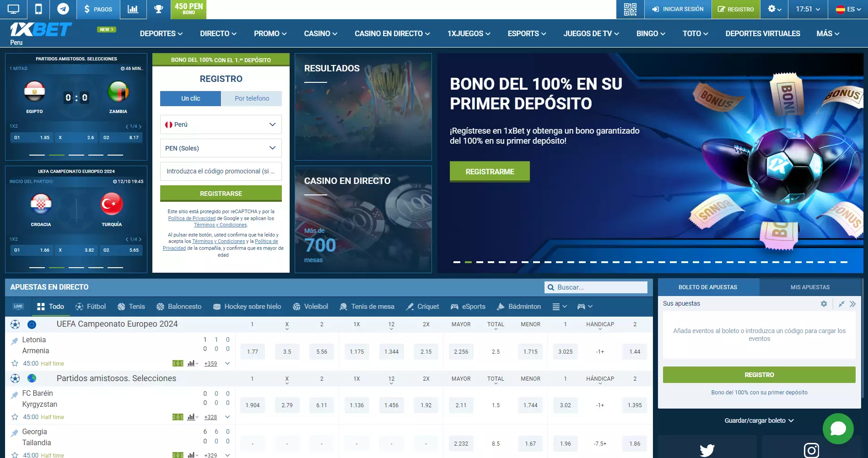Image resolution: width=868 pixels, height=458 pixels.
Task: Open the Política de Privacidad link
Action: click(x=192, y=218)
